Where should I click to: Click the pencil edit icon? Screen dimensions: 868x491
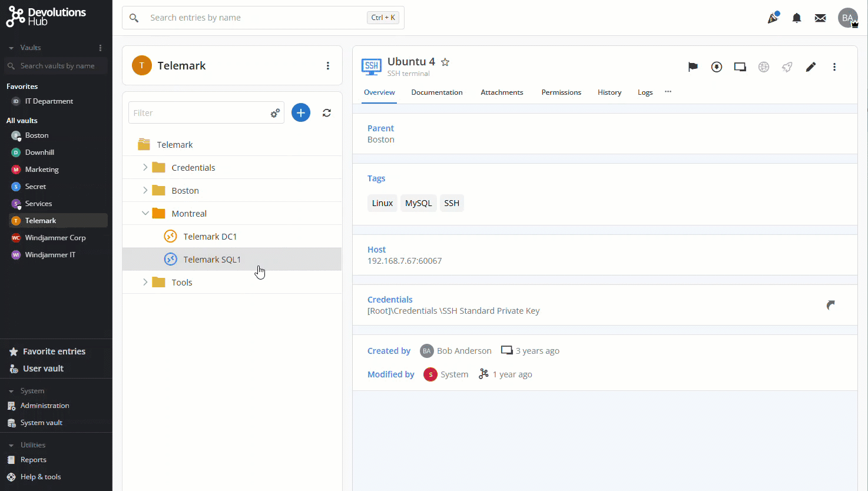click(x=811, y=67)
